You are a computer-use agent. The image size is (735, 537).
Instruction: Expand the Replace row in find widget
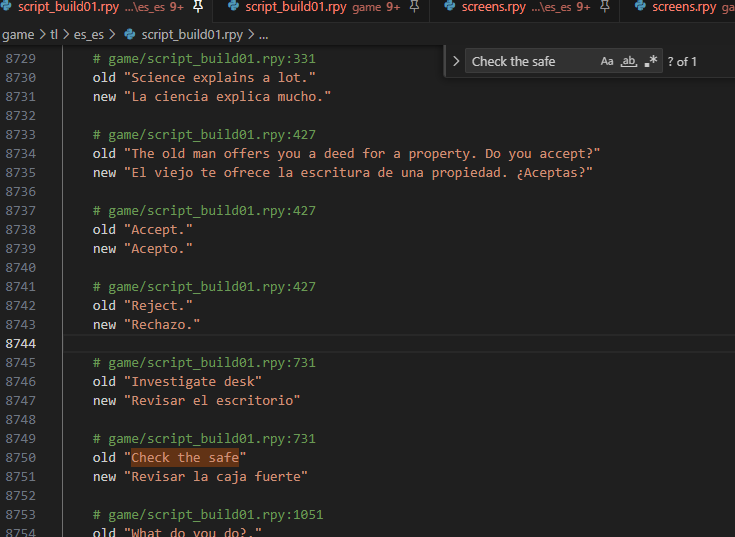456,61
